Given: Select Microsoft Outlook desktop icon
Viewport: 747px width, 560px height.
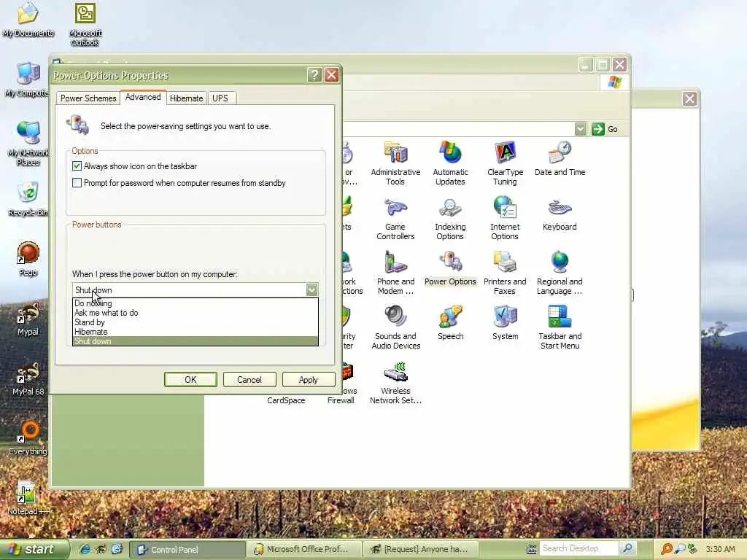Looking at the screenshot, I should click(85, 24).
